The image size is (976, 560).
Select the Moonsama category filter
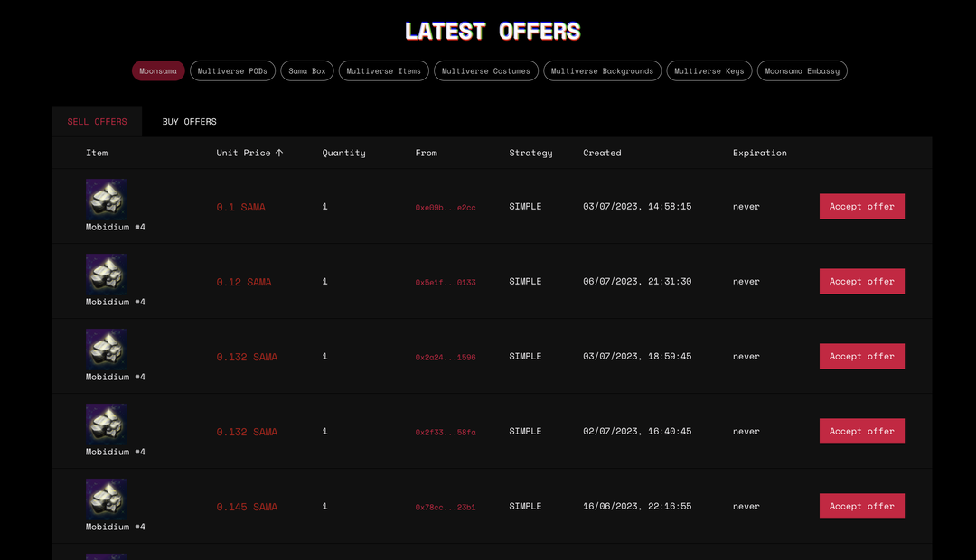click(x=158, y=71)
